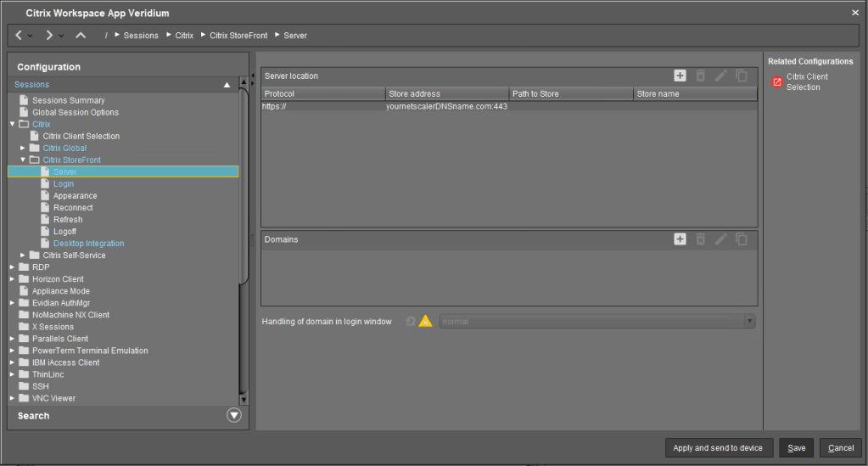Click the copy icon in Domains panel
Screen dimensions: 868x466
pyautogui.click(x=742, y=239)
